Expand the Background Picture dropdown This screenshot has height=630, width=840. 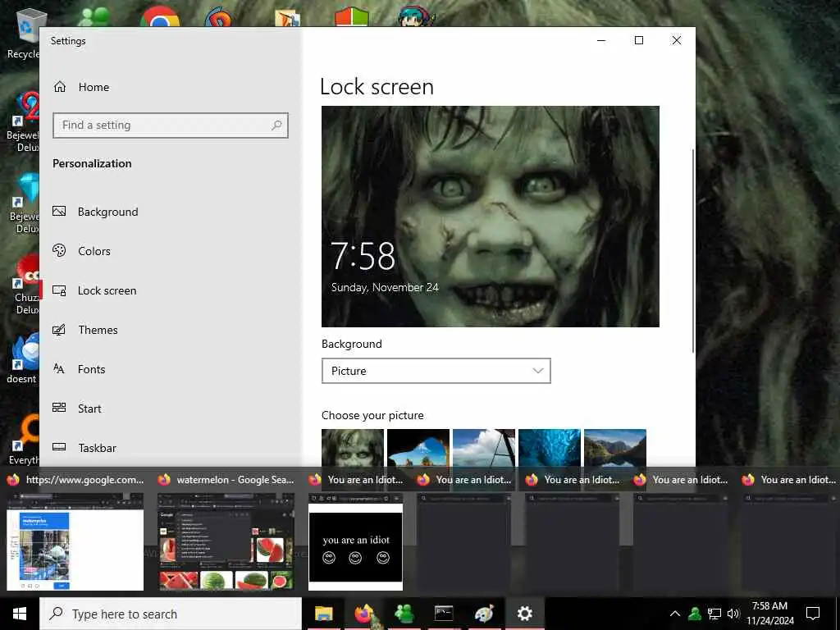[x=436, y=371]
